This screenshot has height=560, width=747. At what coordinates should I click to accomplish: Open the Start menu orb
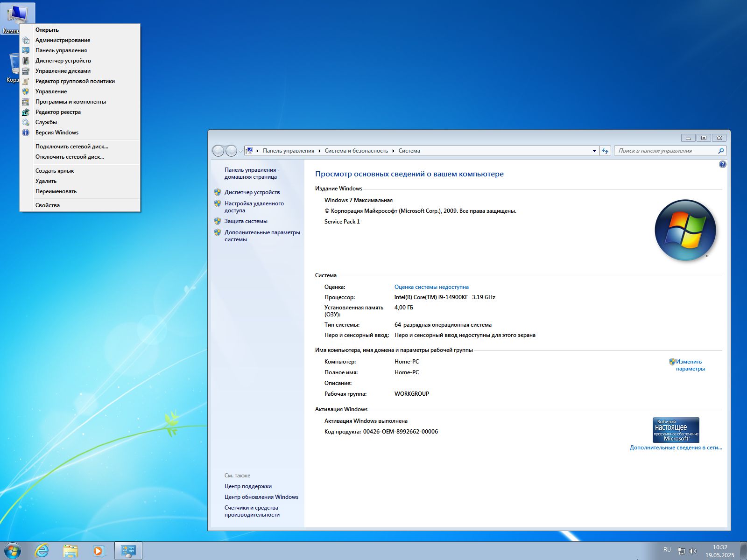(x=12, y=551)
